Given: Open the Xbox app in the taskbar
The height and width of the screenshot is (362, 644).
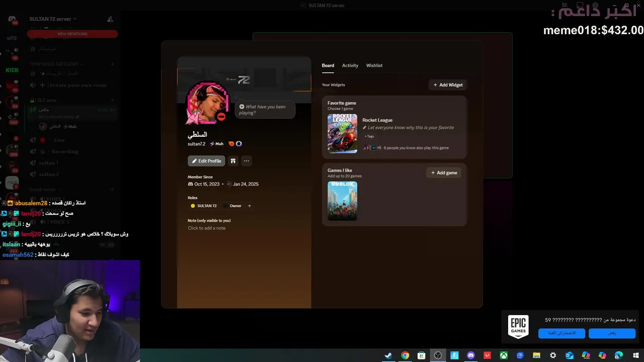Looking at the screenshot, I should pos(504,355).
